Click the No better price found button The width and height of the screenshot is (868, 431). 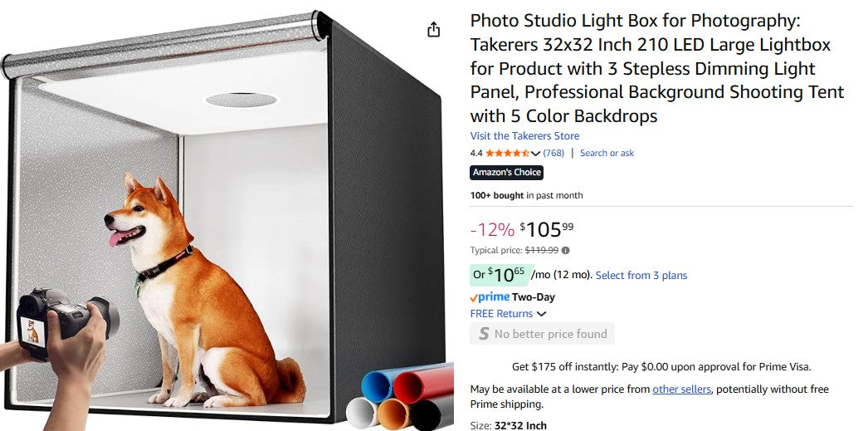coord(543,334)
